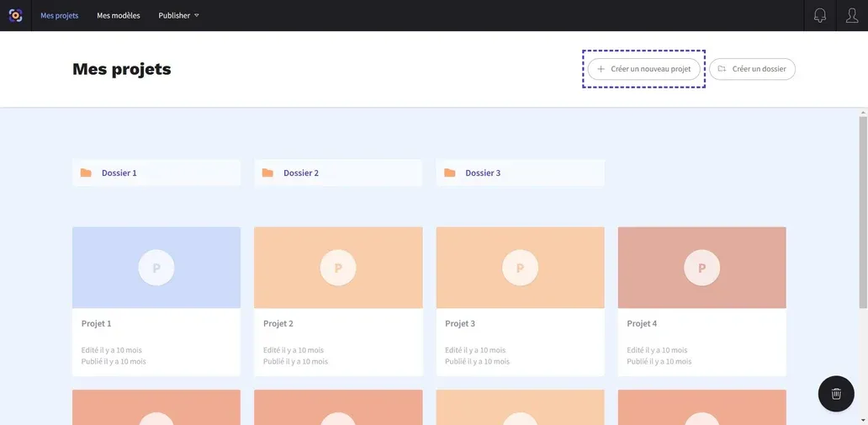
Task: Click the vertical scrollbar thumb
Action: point(863,212)
